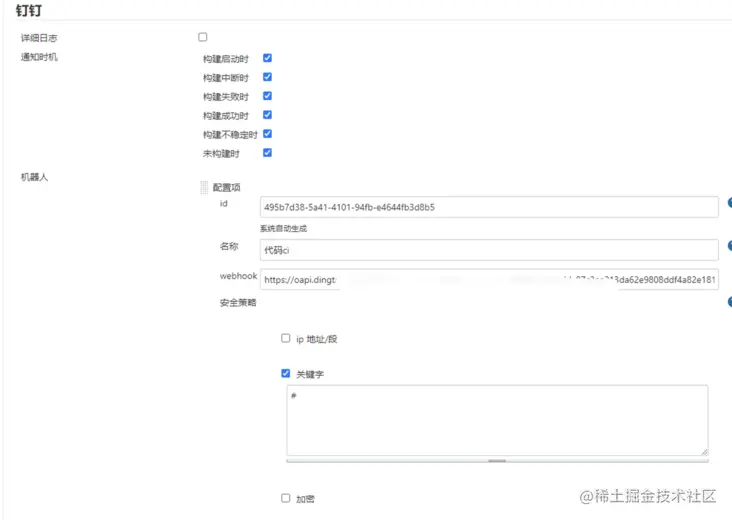The height and width of the screenshot is (520, 732).
Task: Click the 名称 label
Action: [229, 246]
